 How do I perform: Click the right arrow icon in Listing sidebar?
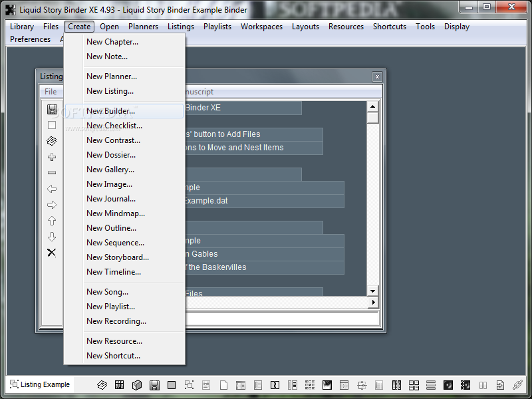click(x=52, y=205)
